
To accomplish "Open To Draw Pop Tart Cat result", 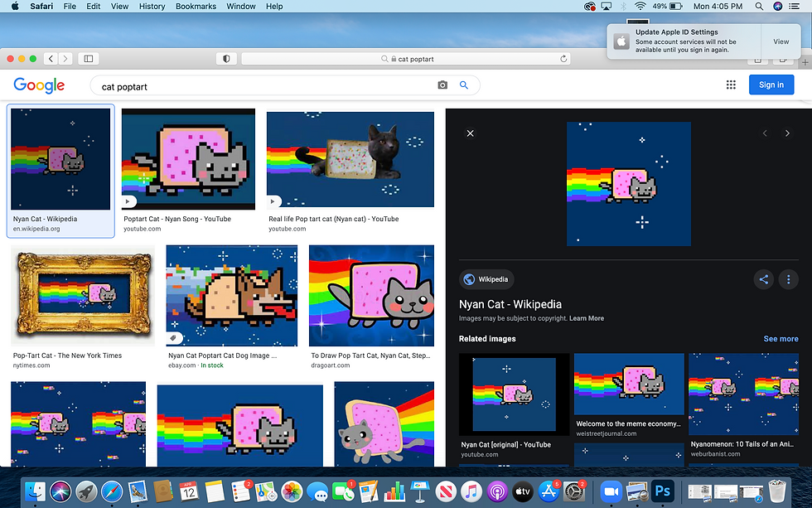I will click(x=371, y=295).
